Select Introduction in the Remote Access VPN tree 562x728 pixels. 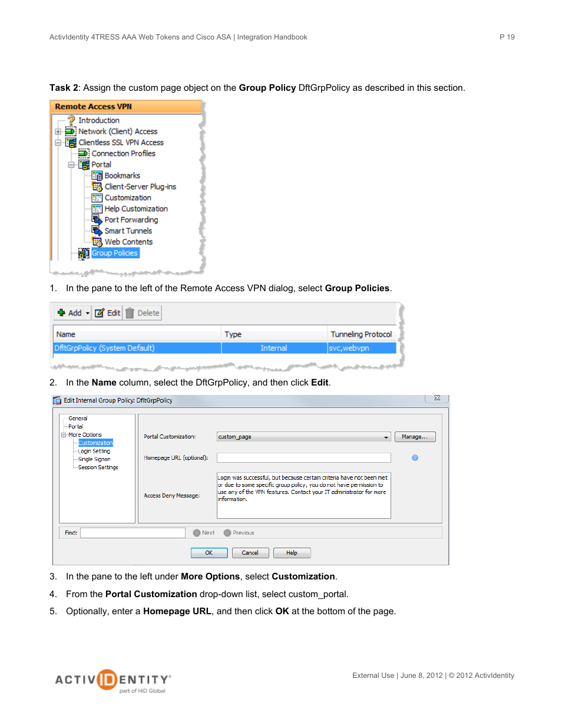pos(99,120)
